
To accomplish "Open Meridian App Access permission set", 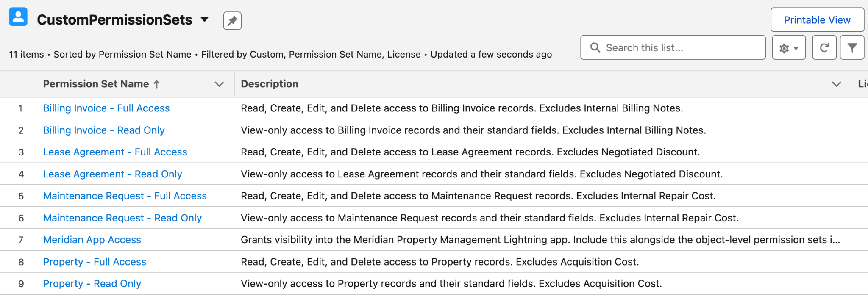I will [92, 240].
